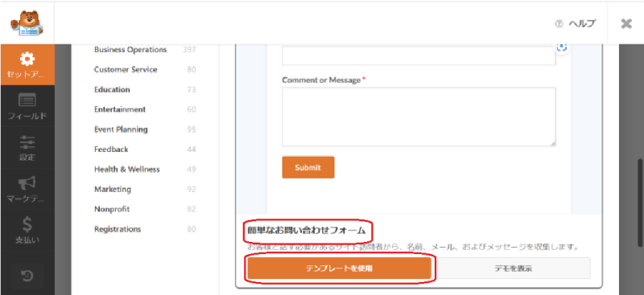The image size is (644, 295).
Task: Select the Feedback category
Action: [x=111, y=150]
